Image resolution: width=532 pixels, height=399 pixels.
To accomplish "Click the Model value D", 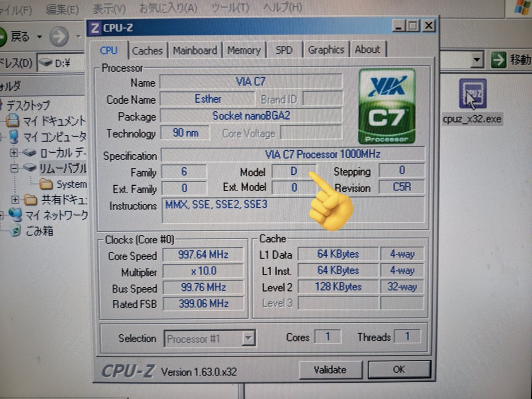I will pyautogui.click(x=293, y=171).
